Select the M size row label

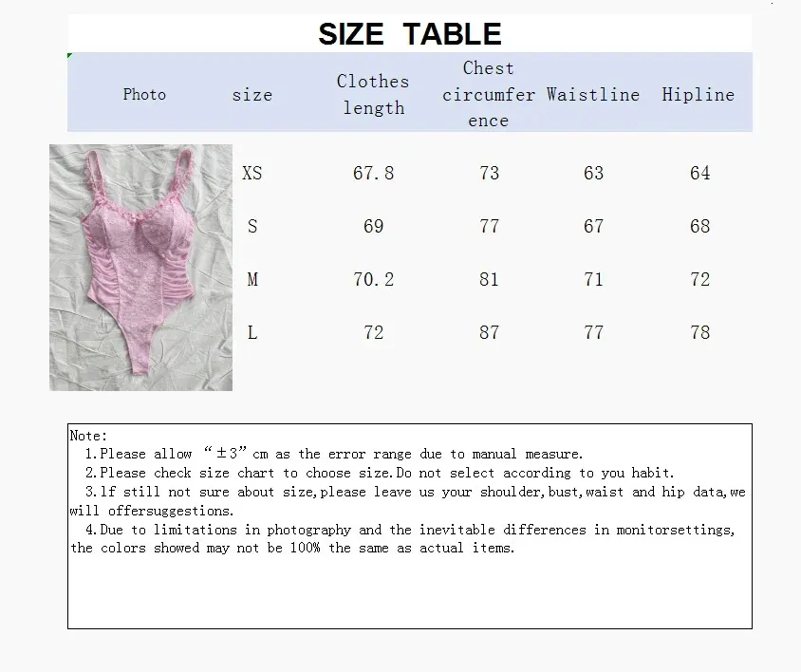coord(252,279)
